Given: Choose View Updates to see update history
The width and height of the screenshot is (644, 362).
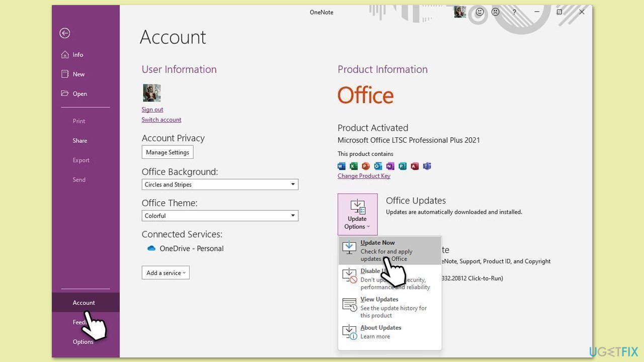Looking at the screenshot, I should tap(379, 299).
